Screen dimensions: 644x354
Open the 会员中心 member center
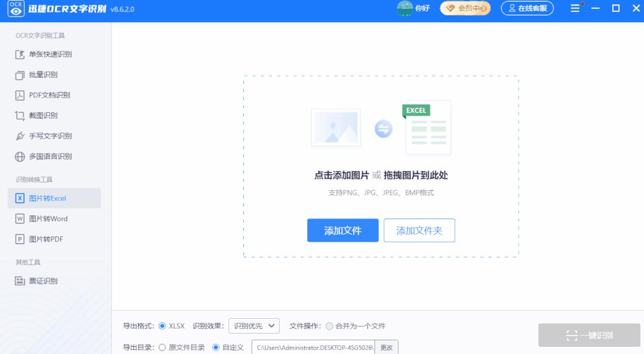click(465, 8)
